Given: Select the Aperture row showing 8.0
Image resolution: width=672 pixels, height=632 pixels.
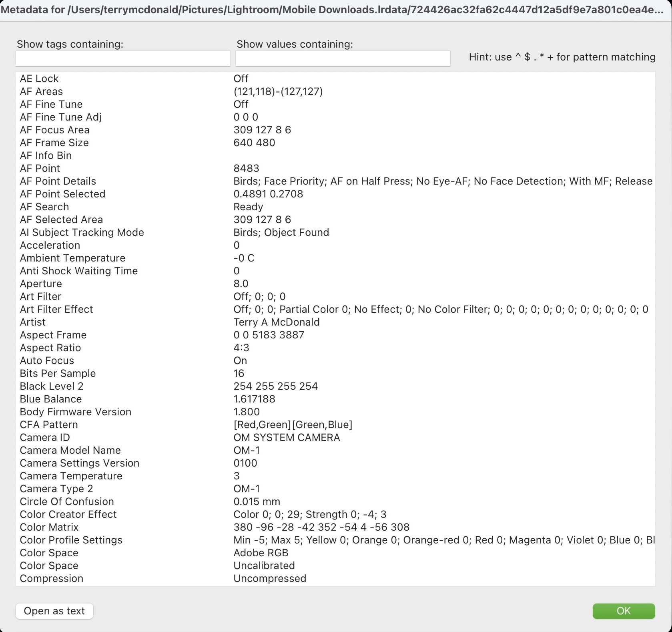Looking at the screenshot, I should [x=41, y=284].
